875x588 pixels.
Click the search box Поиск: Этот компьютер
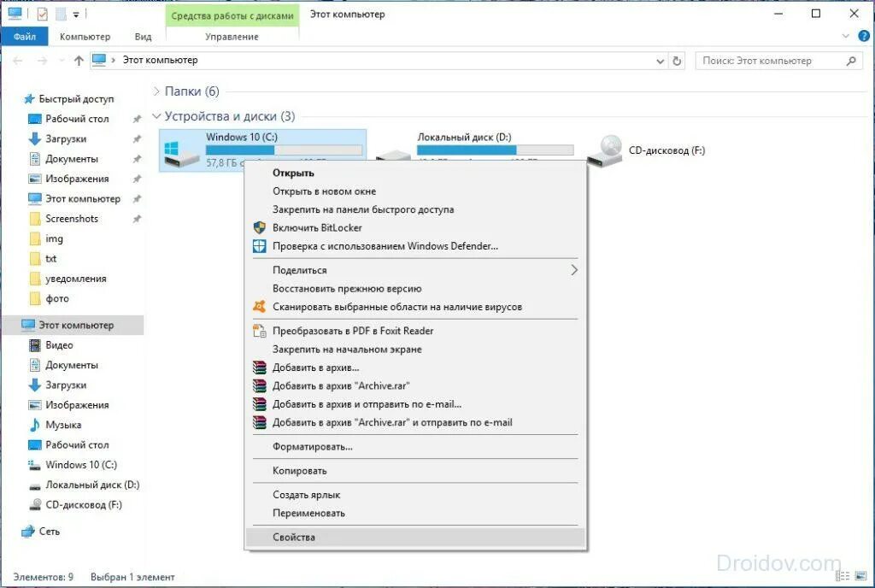coord(778,61)
